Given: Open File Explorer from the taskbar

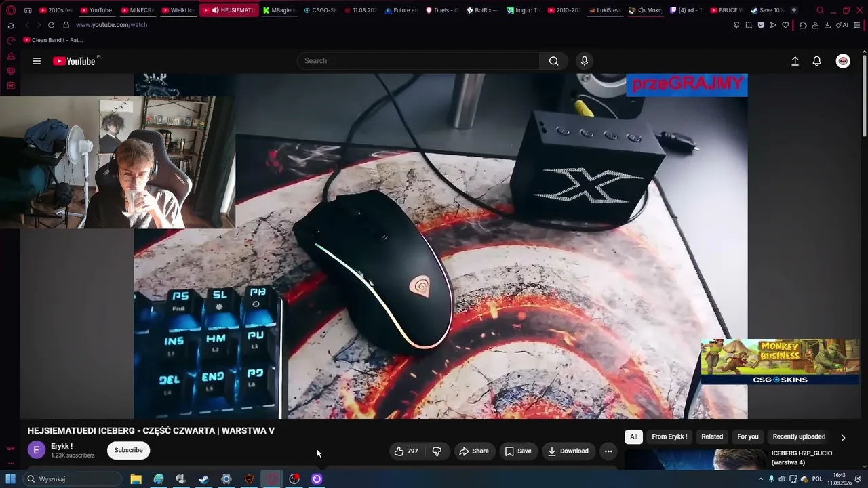Looking at the screenshot, I should click(136, 479).
